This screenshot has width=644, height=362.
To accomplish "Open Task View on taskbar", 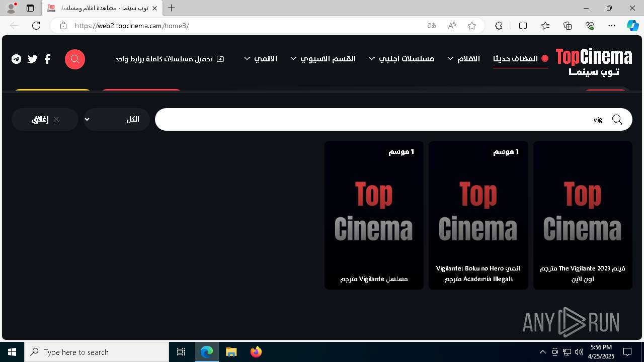I will (181, 352).
